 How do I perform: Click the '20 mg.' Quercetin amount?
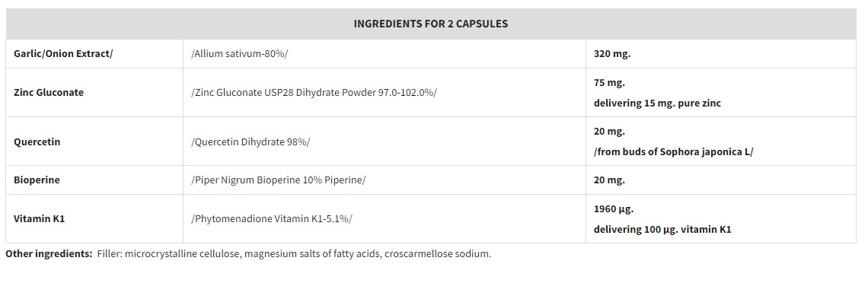point(609,132)
